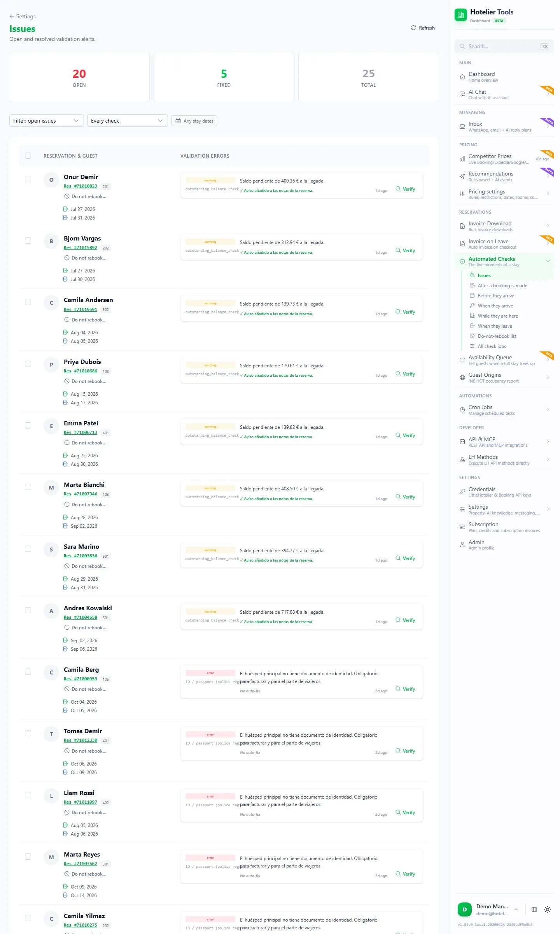
Task: Click the Automated Checks shield icon
Action: pyautogui.click(x=462, y=262)
